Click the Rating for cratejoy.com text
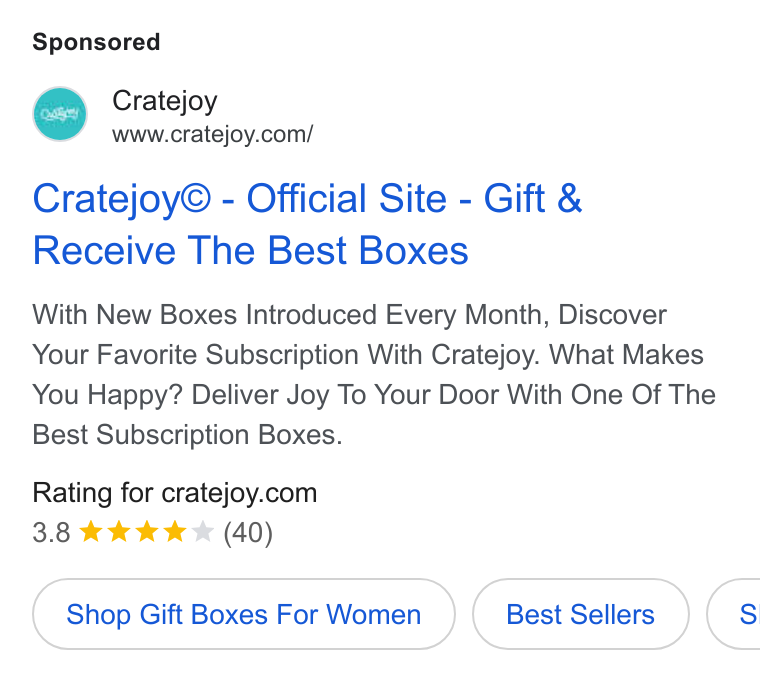 [175, 493]
